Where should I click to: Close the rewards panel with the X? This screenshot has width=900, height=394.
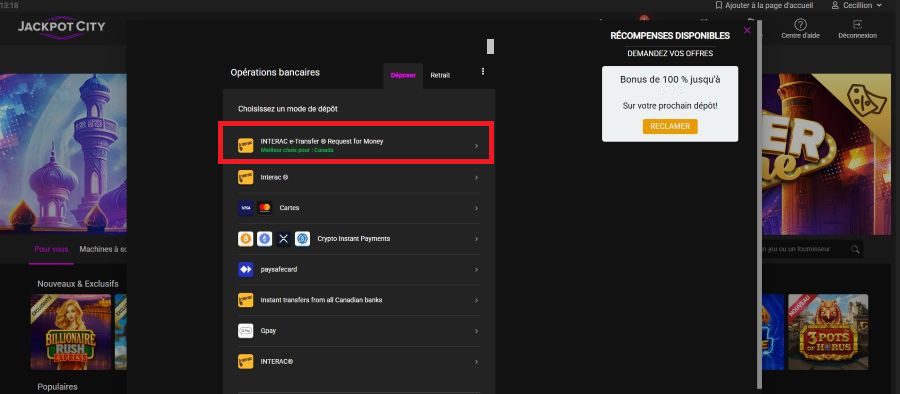(x=747, y=30)
